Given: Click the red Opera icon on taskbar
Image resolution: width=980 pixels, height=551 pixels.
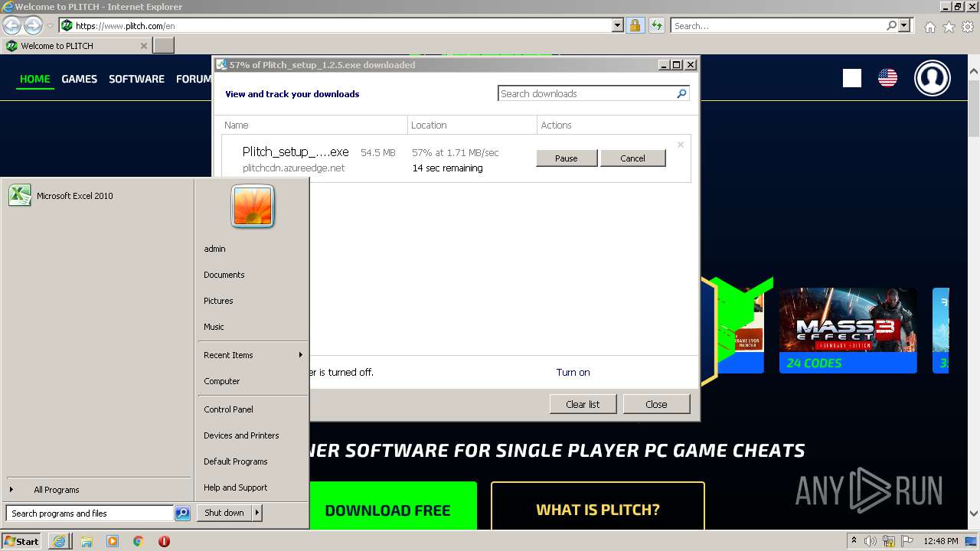Looking at the screenshot, I should click(164, 541).
